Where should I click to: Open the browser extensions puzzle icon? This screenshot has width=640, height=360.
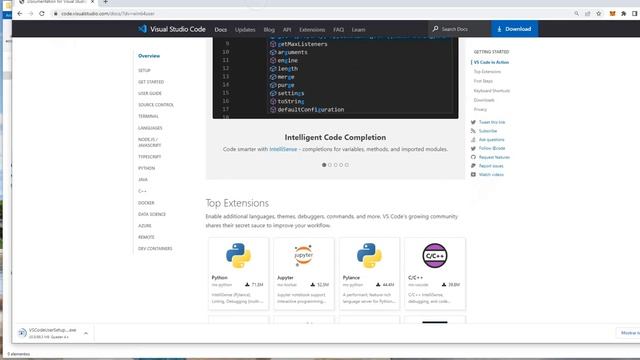point(624,13)
